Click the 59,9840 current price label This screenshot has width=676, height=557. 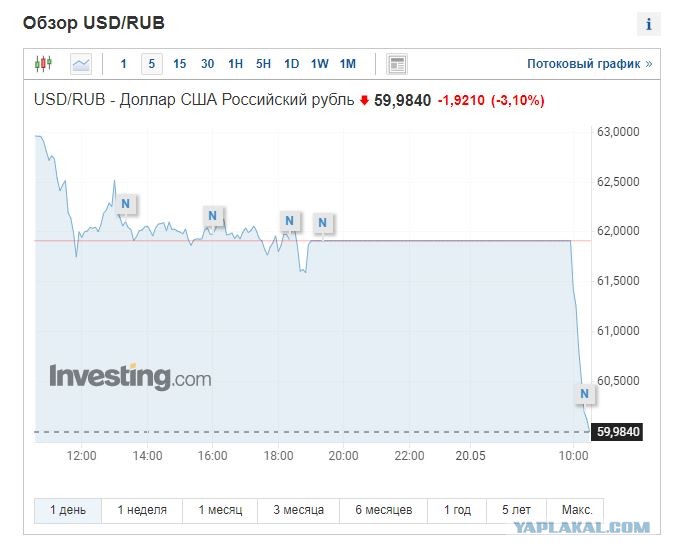pyautogui.click(x=617, y=432)
